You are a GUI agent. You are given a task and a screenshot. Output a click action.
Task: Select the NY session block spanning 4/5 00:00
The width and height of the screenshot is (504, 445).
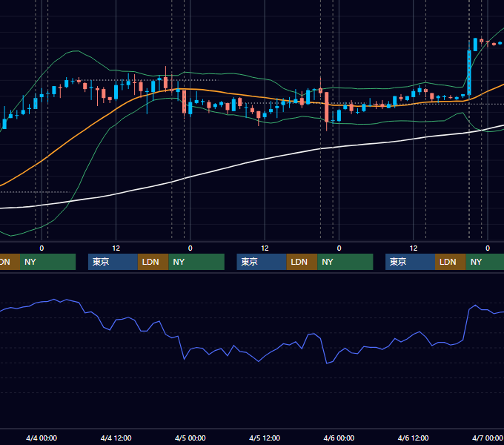pos(196,262)
